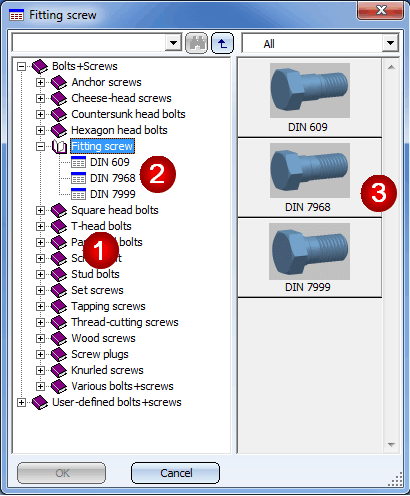
Task: Click the disabled OK button
Action: 62,473
